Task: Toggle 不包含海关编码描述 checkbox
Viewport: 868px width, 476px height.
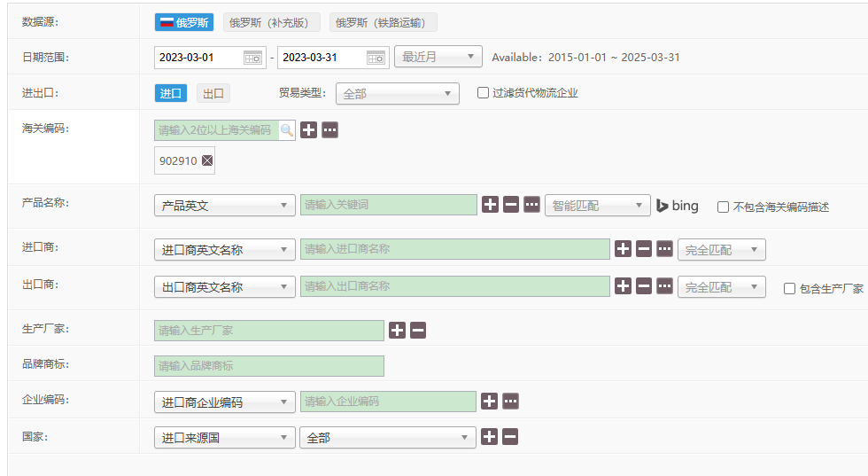Action: point(723,207)
